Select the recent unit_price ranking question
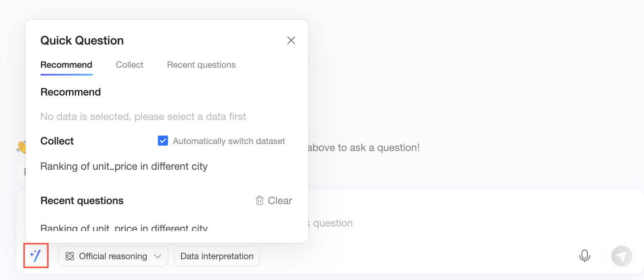 click(x=124, y=228)
